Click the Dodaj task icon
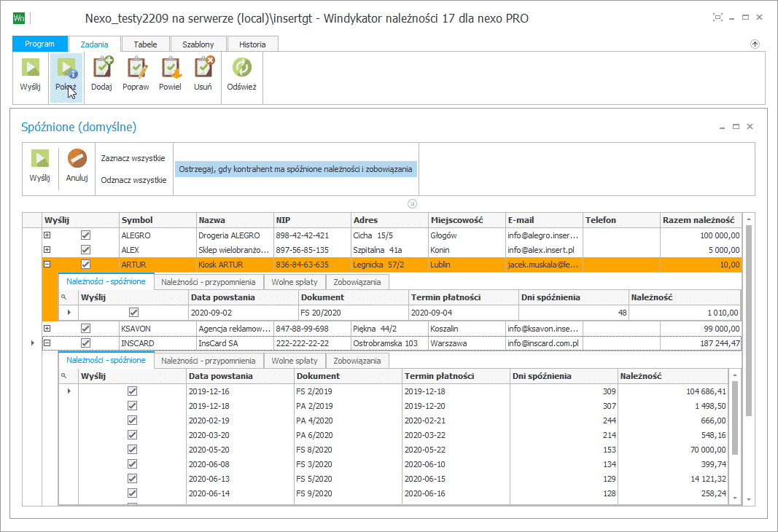Screen dimensions: 778x532 [103, 68]
